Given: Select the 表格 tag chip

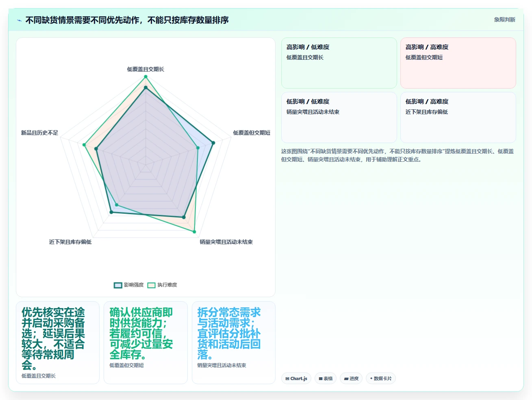Looking at the screenshot, I should coord(326,378).
